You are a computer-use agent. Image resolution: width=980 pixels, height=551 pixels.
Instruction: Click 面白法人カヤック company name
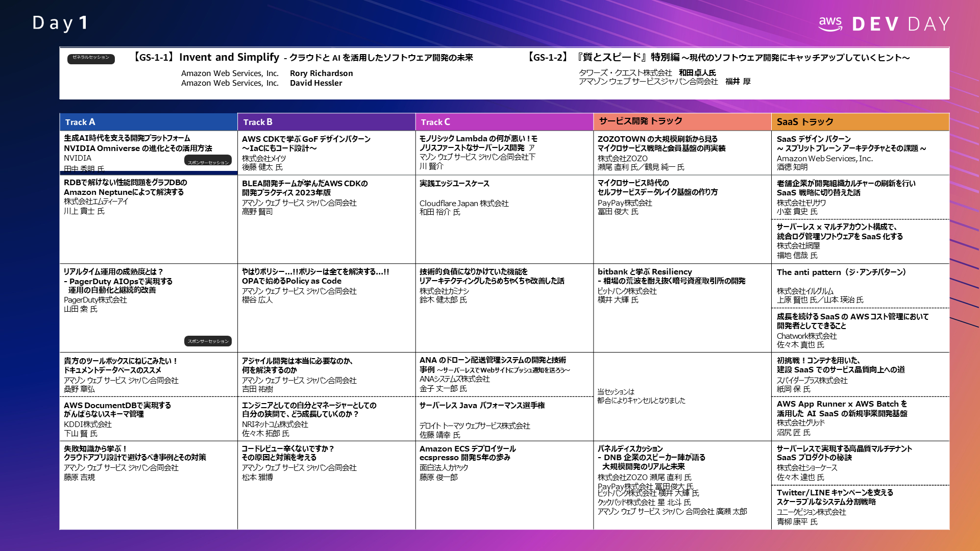coord(444,468)
